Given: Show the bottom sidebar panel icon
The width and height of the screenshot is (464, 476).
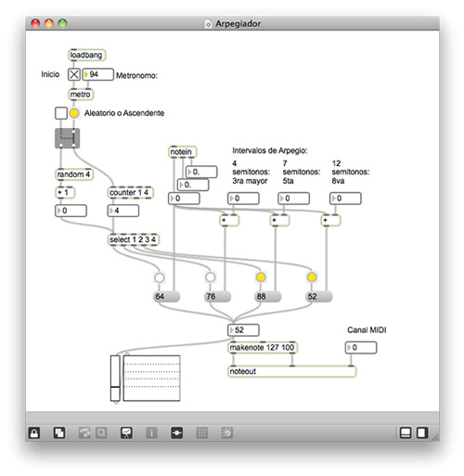Looking at the screenshot, I should (406, 432).
